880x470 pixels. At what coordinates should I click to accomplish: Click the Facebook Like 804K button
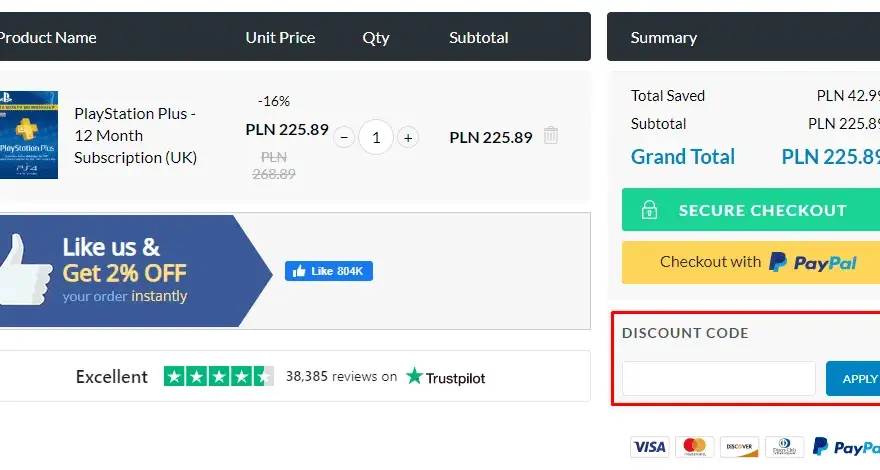click(x=329, y=271)
